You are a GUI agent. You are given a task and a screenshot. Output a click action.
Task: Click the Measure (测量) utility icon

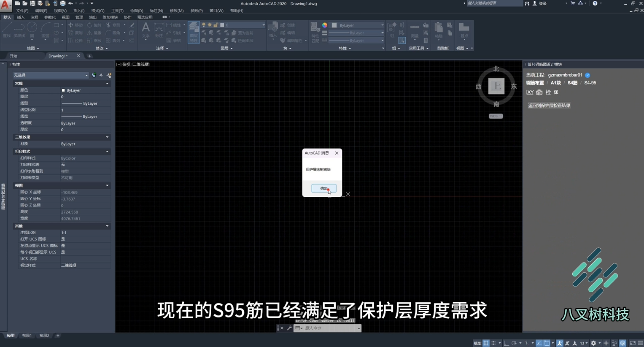coord(415,30)
